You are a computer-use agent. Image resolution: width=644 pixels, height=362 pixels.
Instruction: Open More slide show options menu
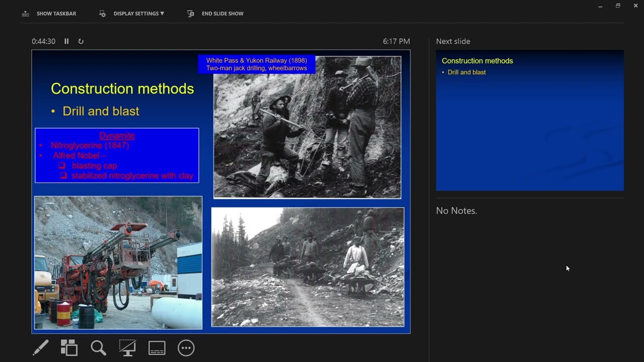tap(186, 348)
